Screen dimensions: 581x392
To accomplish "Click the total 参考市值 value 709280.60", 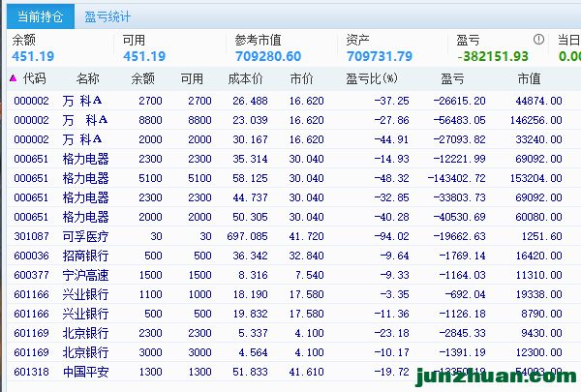I will (268, 56).
